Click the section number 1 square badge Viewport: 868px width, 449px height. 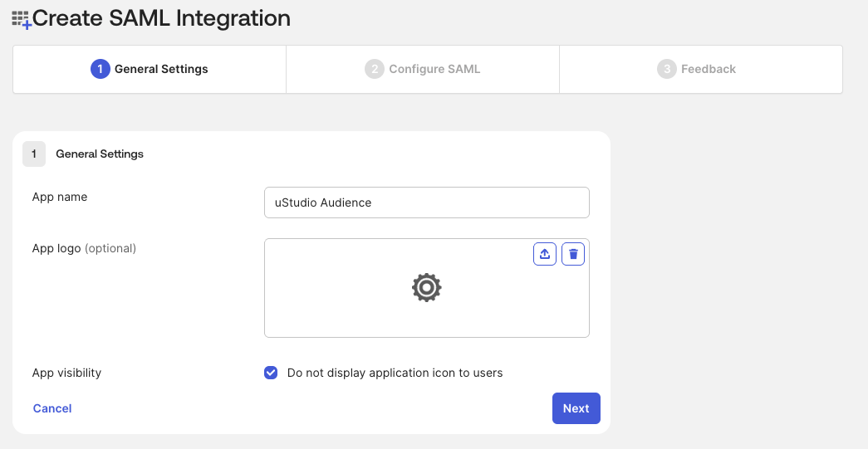point(34,154)
